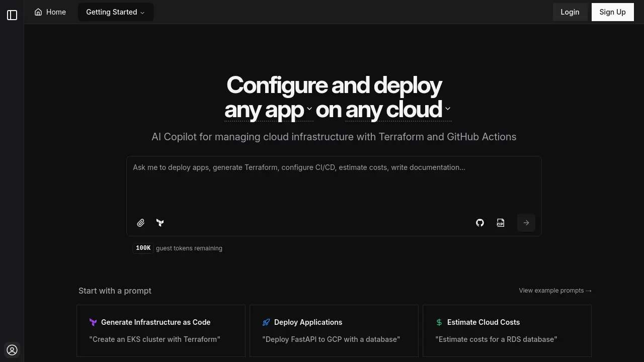Expand the 'any cloud' selector

398,110
